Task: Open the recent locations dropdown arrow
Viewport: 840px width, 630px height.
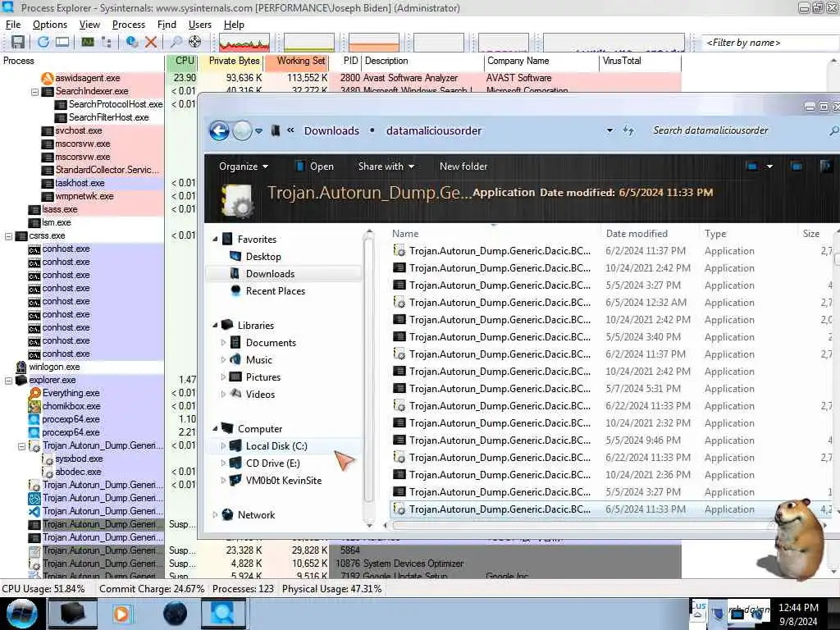Action: click(x=258, y=130)
